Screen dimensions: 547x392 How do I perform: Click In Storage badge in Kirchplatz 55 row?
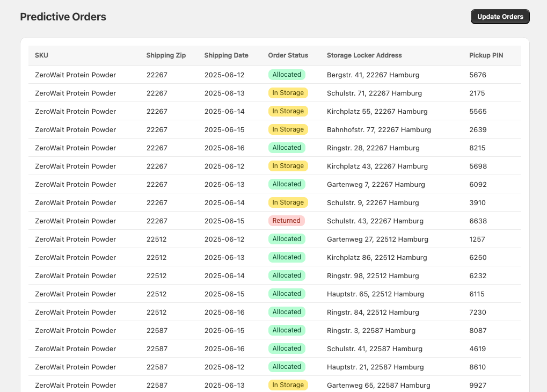(x=288, y=111)
